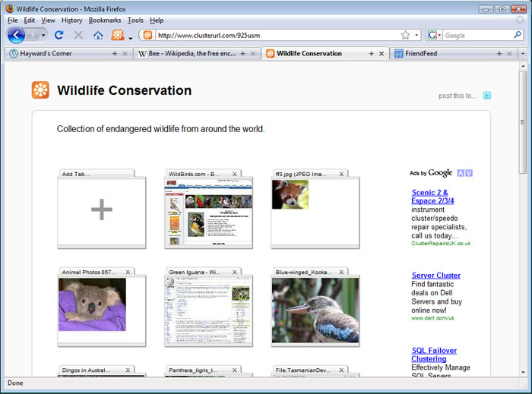Screen dimensions: 532x394
Task: Reload the current page
Action: click(x=59, y=35)
